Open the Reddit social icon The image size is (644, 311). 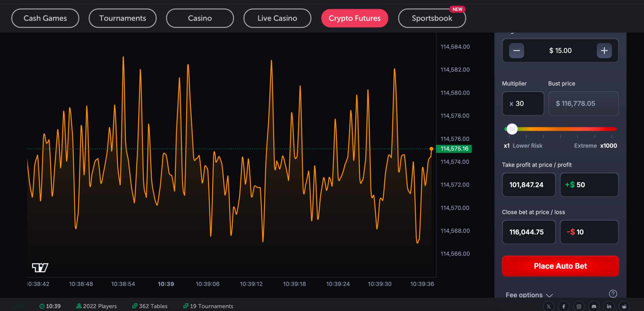[x=624, y=306]
